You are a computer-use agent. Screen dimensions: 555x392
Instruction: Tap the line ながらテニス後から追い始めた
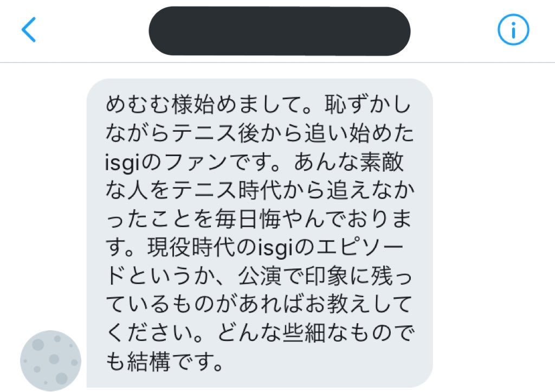(260, 133)
